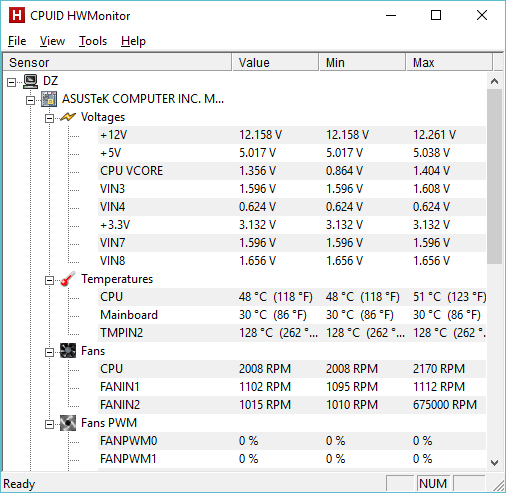Screen dimensions: 506x493
Task: Click the Max column header
Action: pyautogui.click(x=449, y=62)
